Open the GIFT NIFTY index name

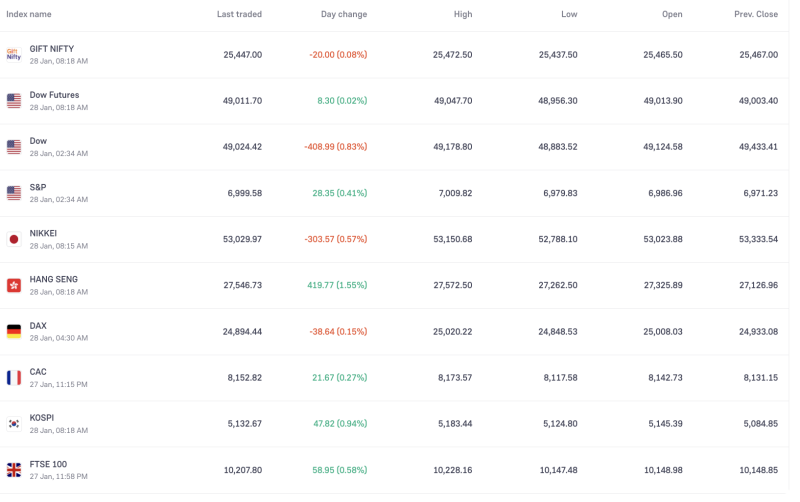(52, 49)
